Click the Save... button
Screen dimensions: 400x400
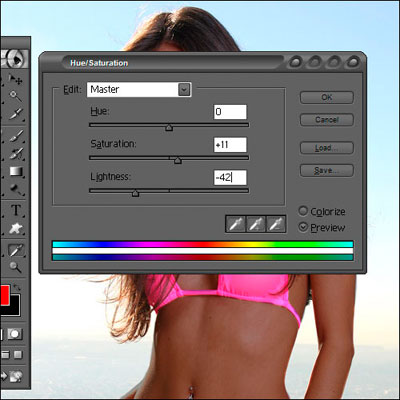(327, 170)
